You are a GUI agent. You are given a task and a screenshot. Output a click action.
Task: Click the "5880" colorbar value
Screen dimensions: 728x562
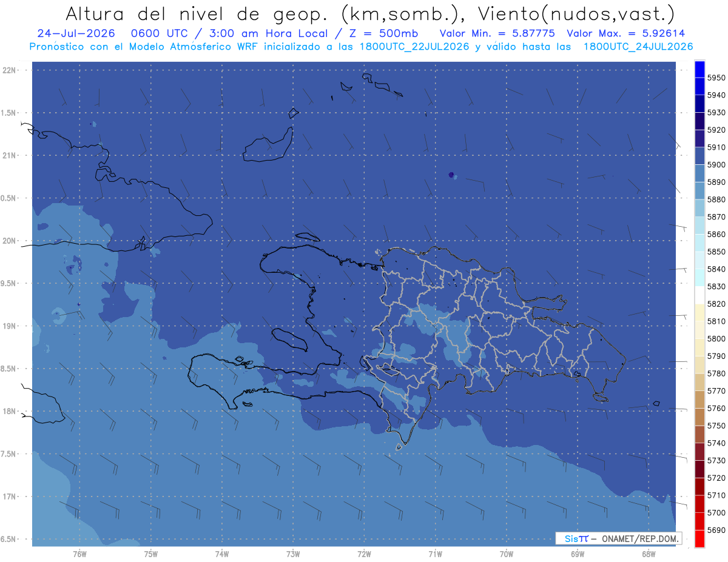(x=716, y=199)
